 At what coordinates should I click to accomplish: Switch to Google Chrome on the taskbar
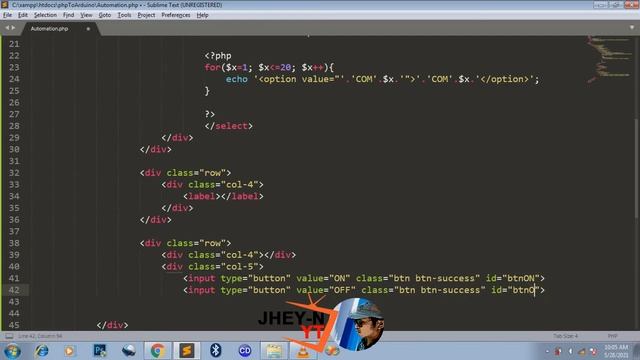point(158,351)
